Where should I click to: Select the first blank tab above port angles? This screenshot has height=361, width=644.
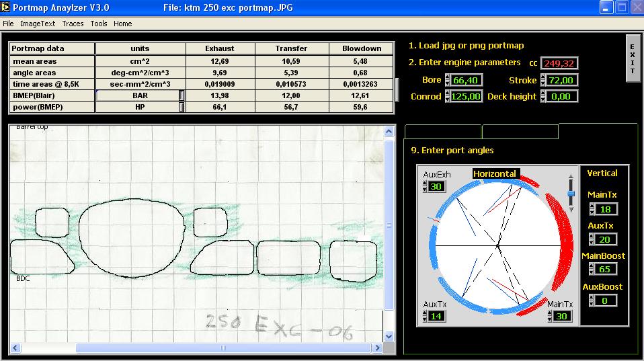443,132
